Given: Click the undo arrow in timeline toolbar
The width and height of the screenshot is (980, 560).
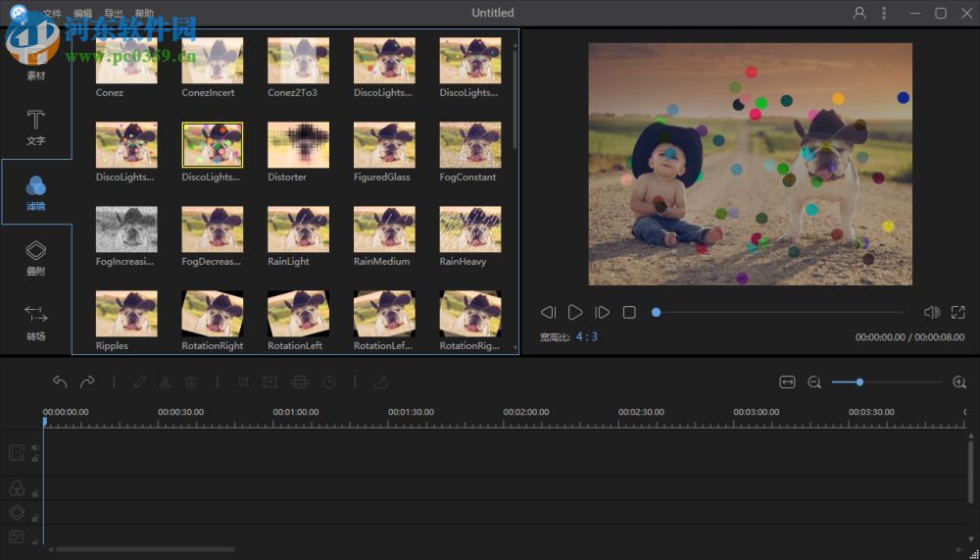Looking at the screenshot, I should coord(60,382).
